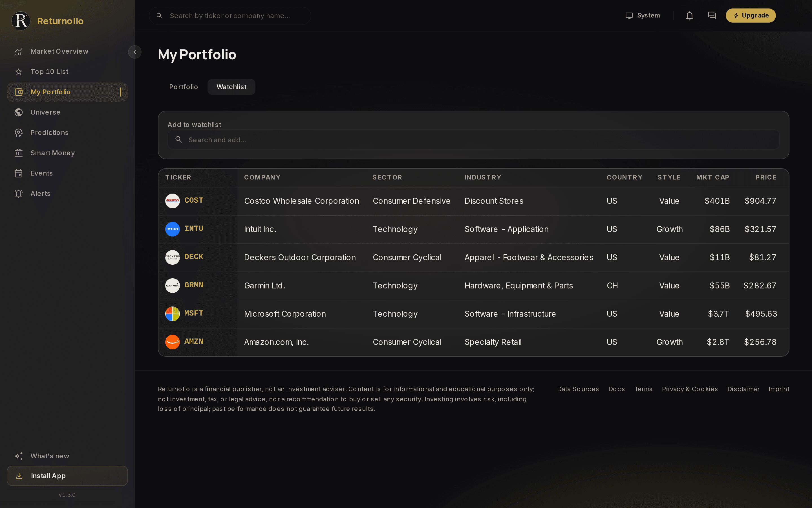
Task: Toggle the System theme selector
Action: 643,16
